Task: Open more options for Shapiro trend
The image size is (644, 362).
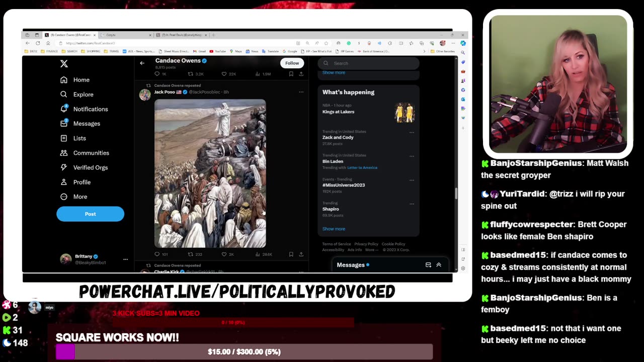Action: 412,204
